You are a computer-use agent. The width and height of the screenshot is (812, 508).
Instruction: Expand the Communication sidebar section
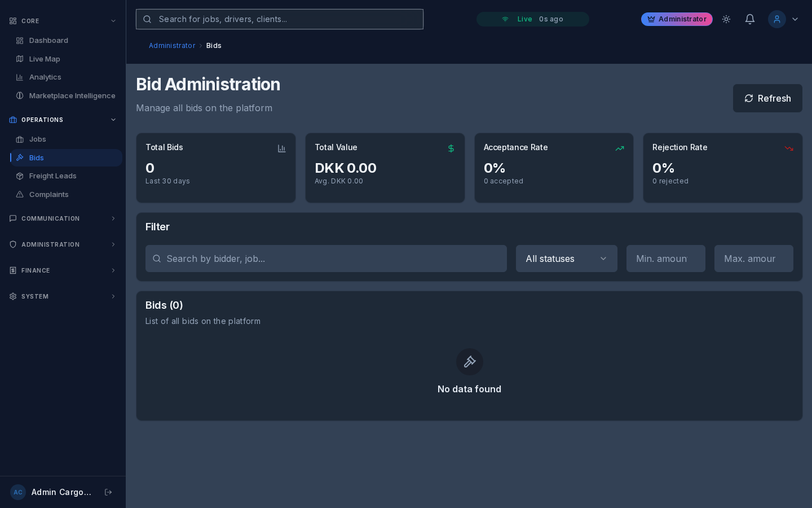(x=62, y=218)
